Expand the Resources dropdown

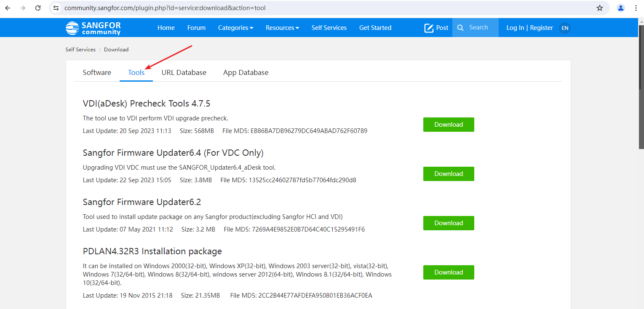(282, 28)
